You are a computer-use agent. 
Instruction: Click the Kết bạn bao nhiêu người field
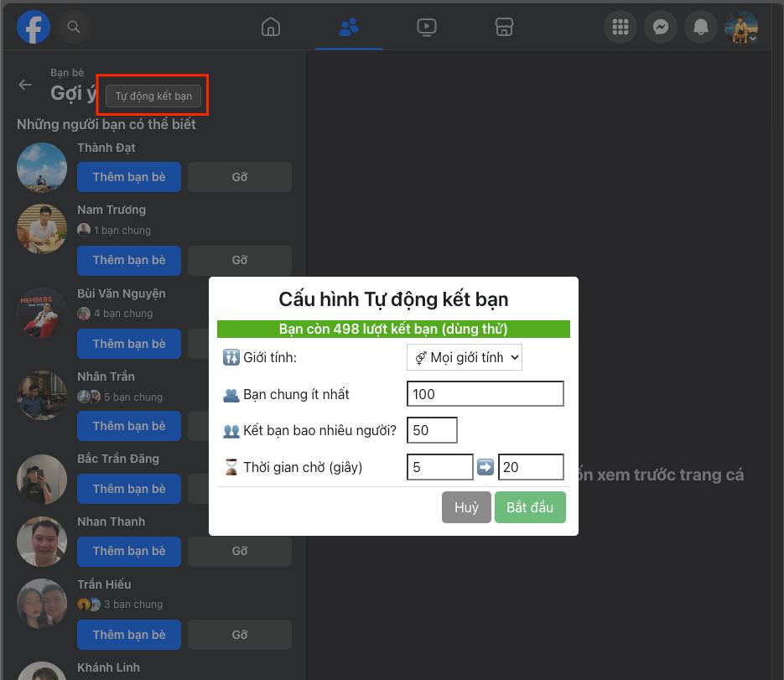pos(432,430)
